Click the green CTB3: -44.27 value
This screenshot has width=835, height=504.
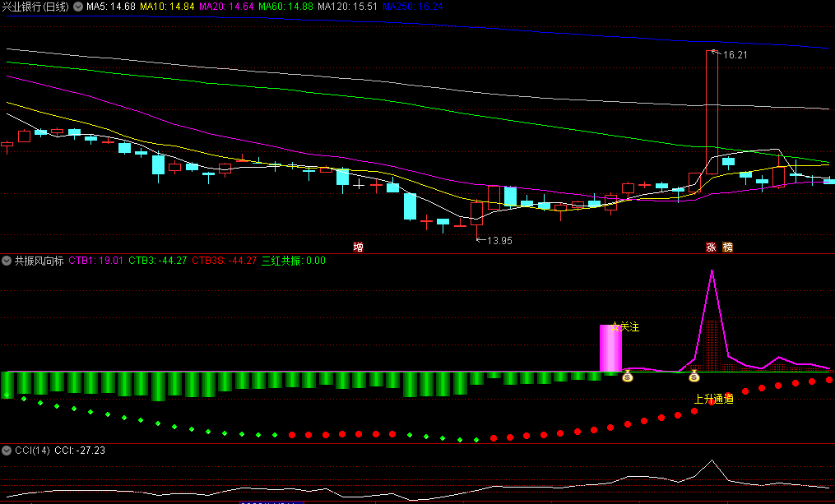tap(158, 261)
